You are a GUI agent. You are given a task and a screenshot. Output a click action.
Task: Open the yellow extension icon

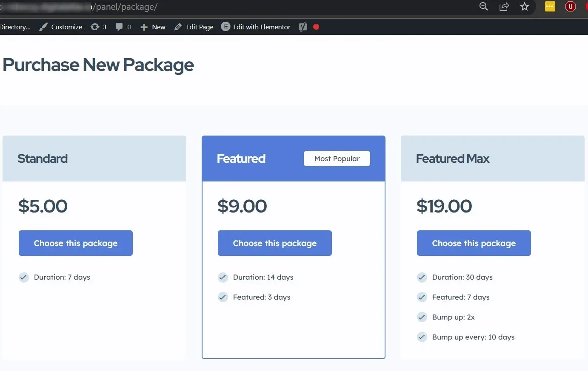[550, 6]
